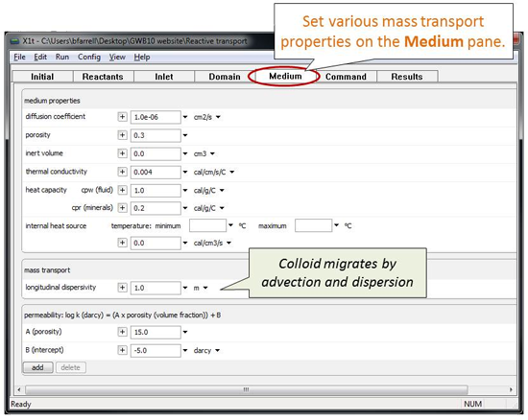This screenshot has height=420, width=528.
Task: Click the plus icon beside A (porosity)
Action: tap(122, 332)
